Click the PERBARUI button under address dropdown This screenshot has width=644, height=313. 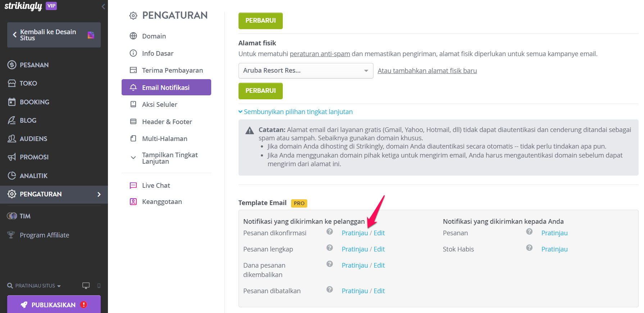tap(260, 91)
